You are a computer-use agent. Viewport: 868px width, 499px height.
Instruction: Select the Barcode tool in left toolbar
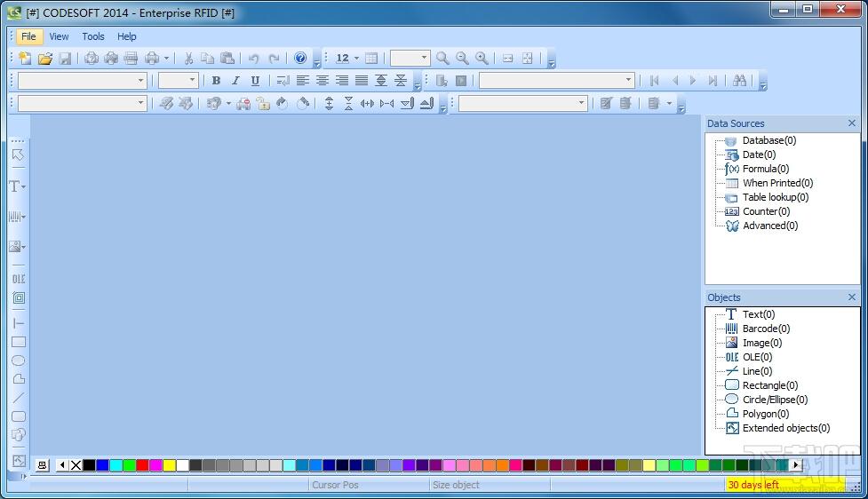pyautogui.click(x=14, y=217)
